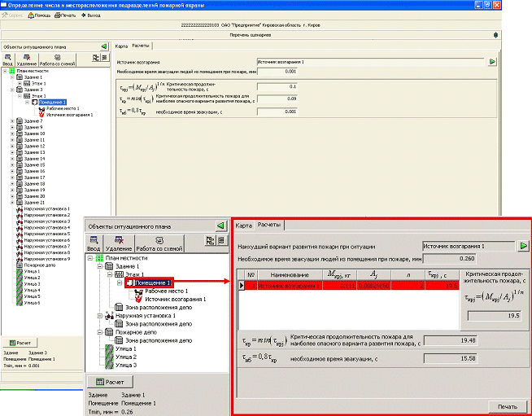The image size is (532, 416).
Task: Expand the Здание 7 tree node
Action: pos(11,120)
